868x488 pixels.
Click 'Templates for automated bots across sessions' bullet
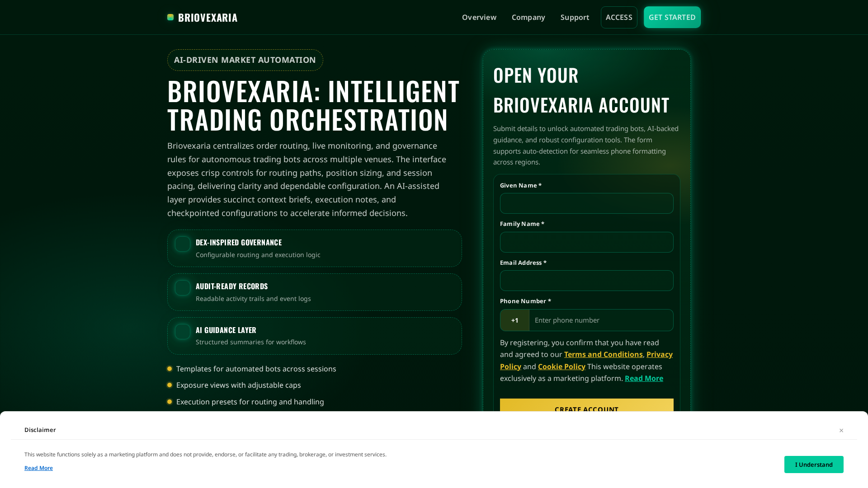point(256,369)
